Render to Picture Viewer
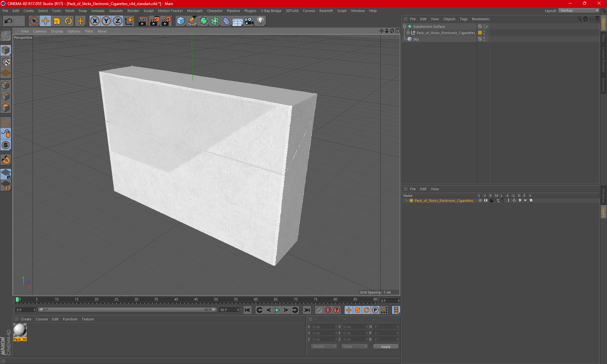The width and height of the screenshot is (607, 364). click(x=155, y=21)
